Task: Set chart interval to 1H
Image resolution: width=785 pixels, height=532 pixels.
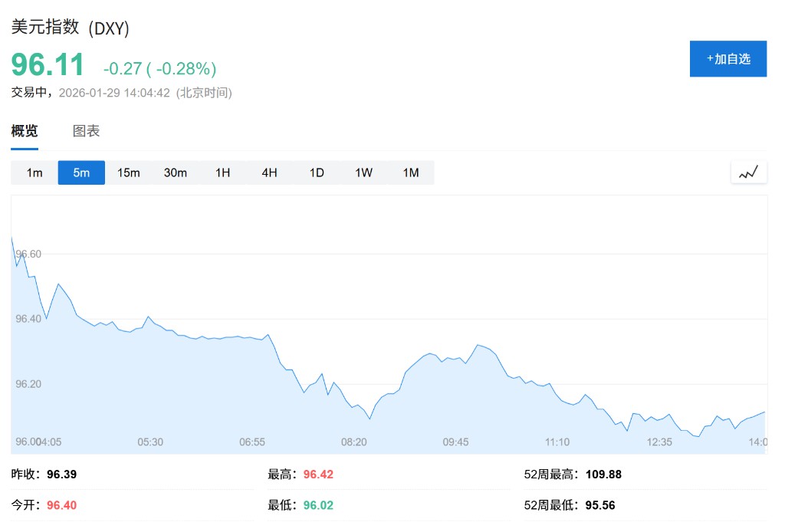Action: tap(222, 172)
